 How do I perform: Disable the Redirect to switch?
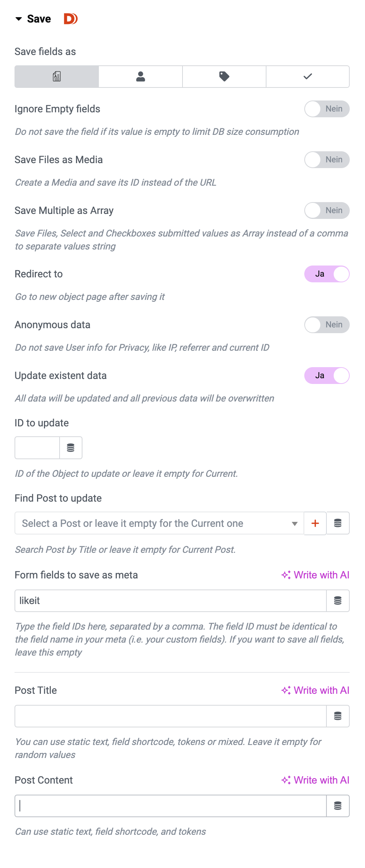[x=327, y=274]
